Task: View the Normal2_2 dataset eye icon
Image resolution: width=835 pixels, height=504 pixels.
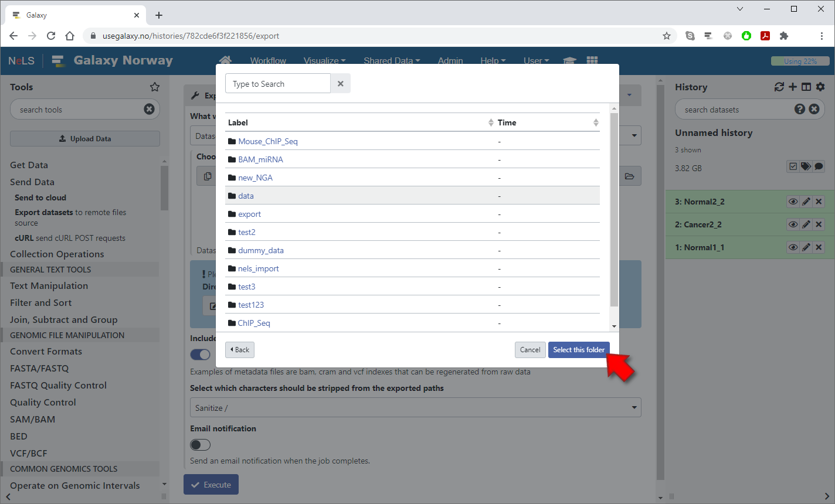Action: pos(793,202)
